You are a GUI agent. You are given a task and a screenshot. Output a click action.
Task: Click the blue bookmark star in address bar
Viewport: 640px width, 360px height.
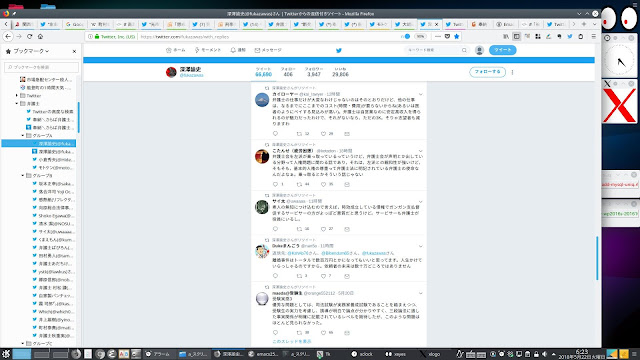456,36
